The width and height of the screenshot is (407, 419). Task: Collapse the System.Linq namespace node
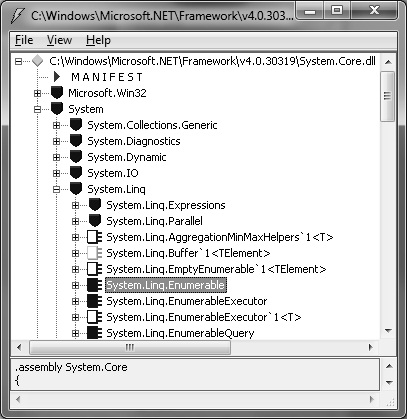pos(56,189)
